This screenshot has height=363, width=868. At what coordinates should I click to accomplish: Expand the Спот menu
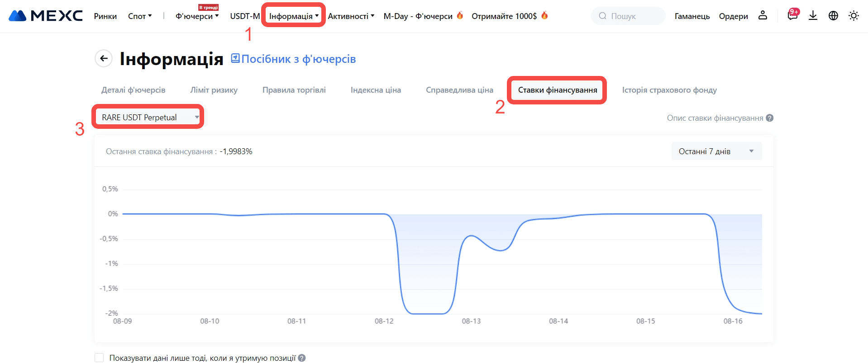[139, 16]
